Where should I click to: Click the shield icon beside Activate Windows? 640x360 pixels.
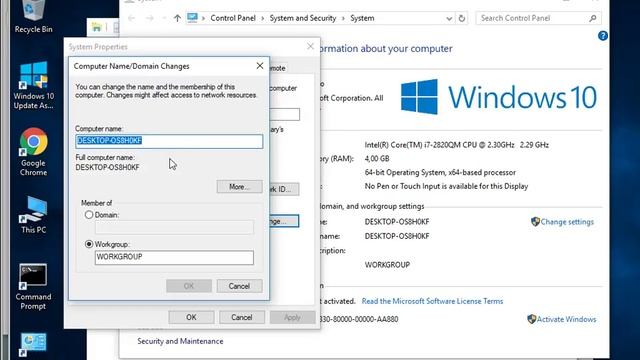(531, 319)
